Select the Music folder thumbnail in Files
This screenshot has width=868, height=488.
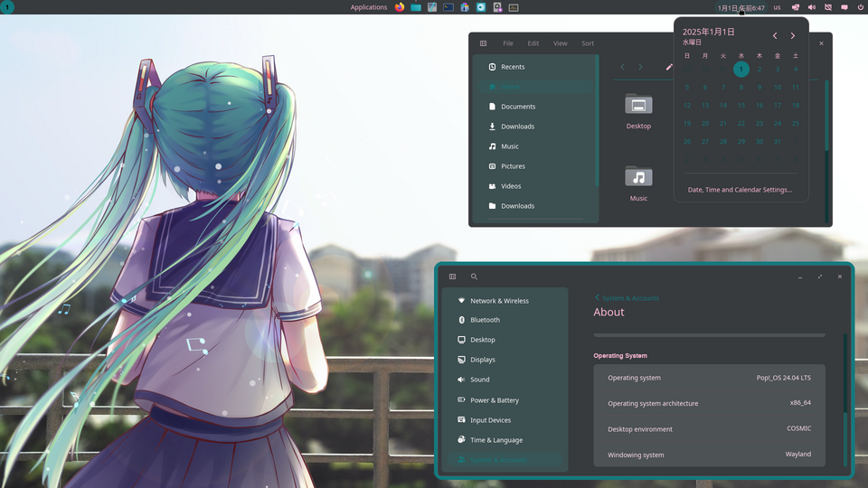(x=638, y=183)
